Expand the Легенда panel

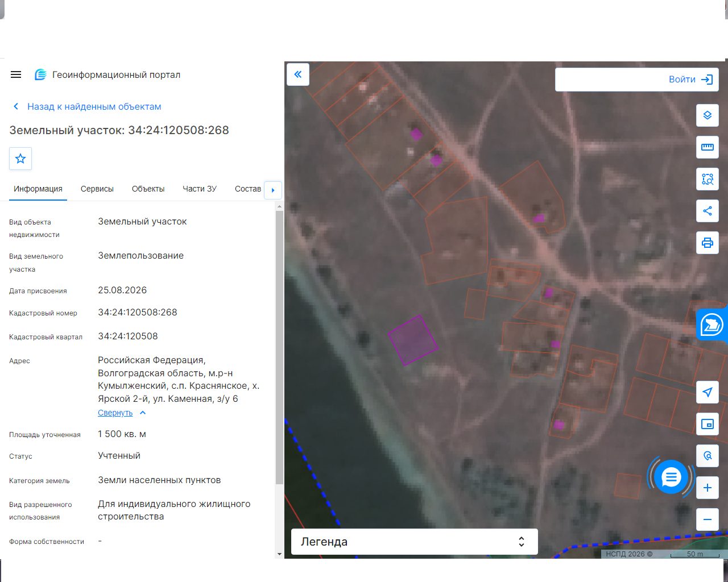click(x=415, y=542)
